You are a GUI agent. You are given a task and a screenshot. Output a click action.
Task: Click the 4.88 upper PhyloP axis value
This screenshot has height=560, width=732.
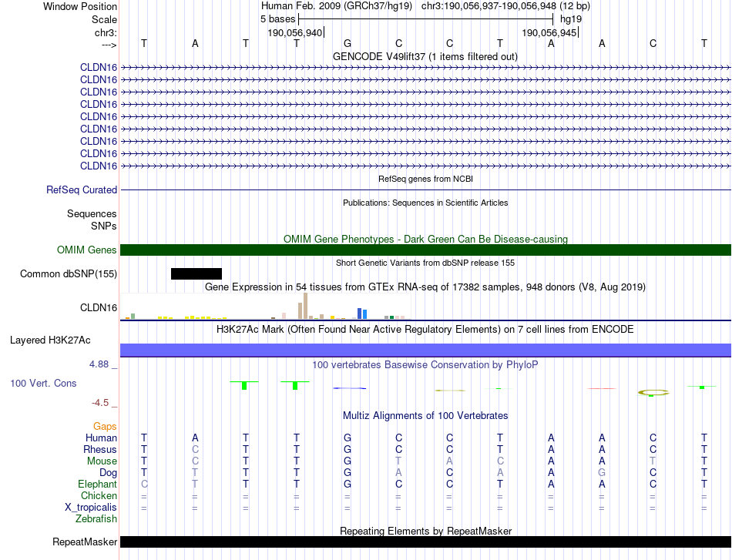click(x=99, y=364)
